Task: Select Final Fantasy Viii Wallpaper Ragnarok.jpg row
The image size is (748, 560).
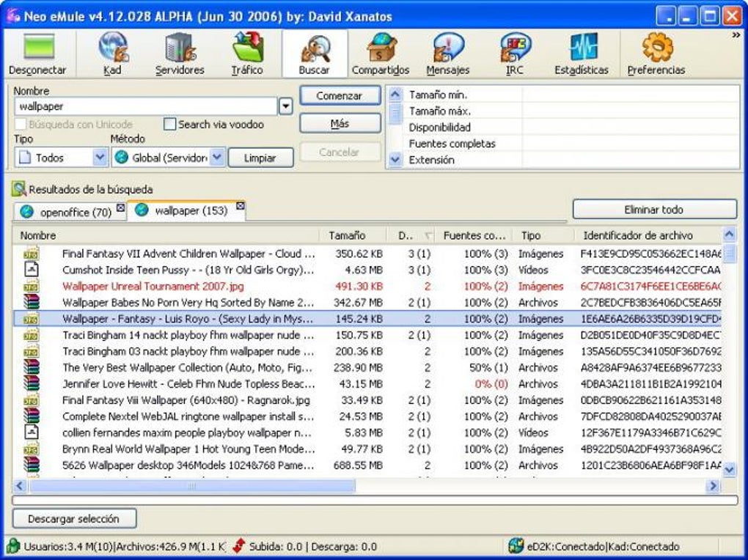Action: [x=367, y=400]
